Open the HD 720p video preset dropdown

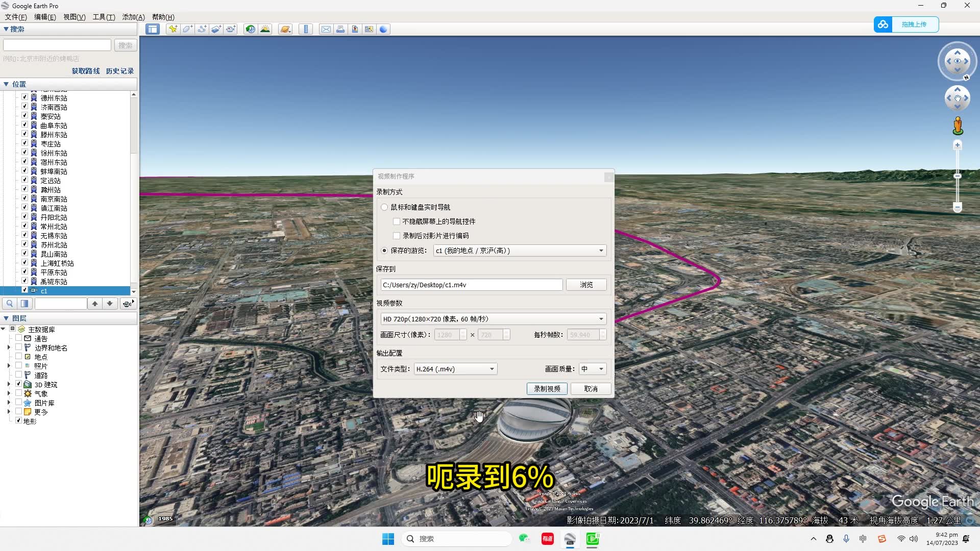click(601, 319)
